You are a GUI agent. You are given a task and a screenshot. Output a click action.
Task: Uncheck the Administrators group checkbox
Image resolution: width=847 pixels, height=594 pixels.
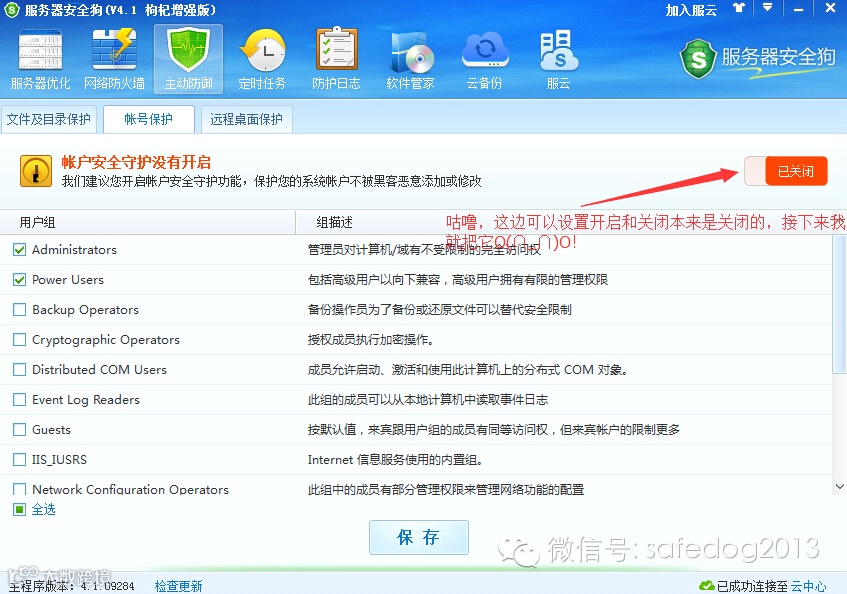pos(19,249)
